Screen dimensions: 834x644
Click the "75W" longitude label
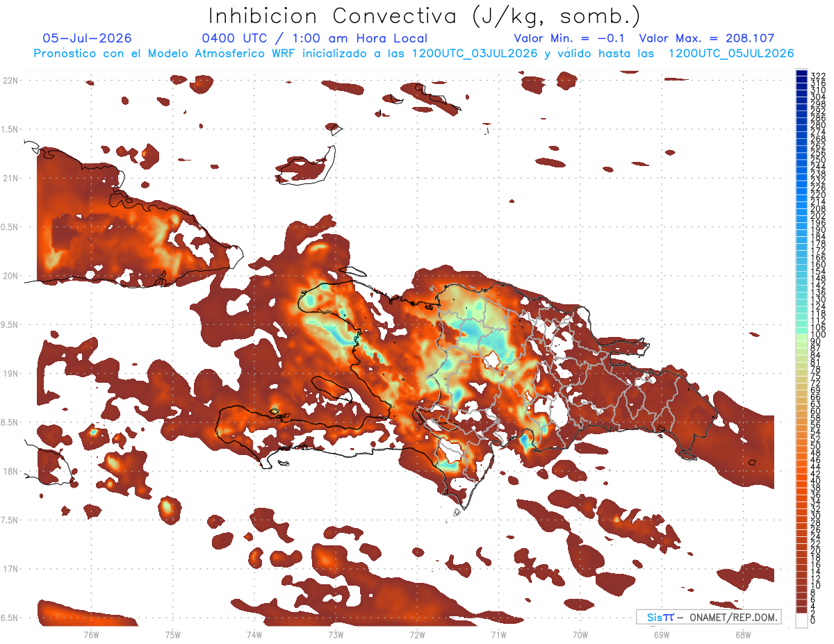point(172,634)
